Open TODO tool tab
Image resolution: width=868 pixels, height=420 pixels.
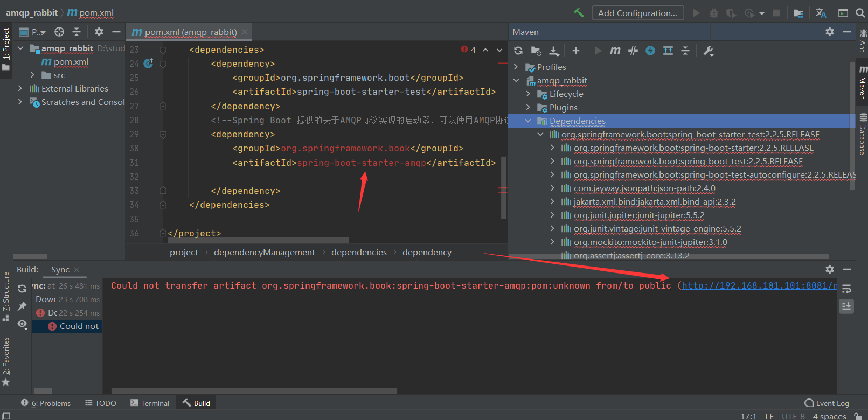coord(101,403)
